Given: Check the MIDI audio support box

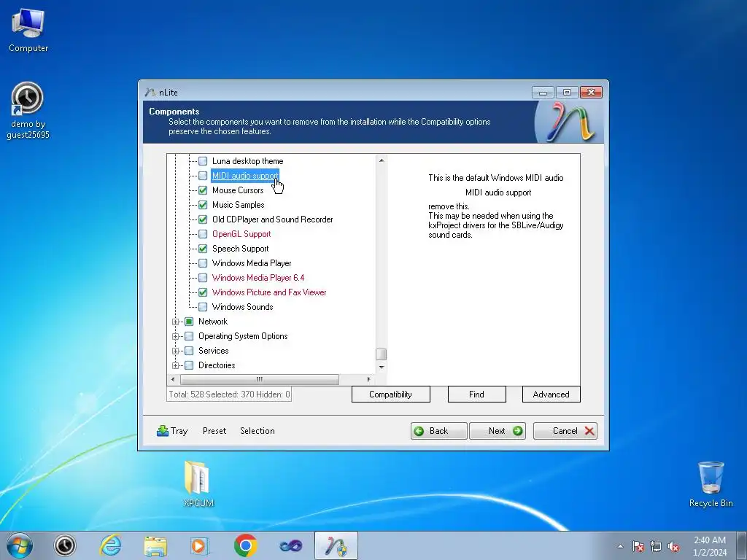Looking at the screenshot, I should [x=203, y=176].
